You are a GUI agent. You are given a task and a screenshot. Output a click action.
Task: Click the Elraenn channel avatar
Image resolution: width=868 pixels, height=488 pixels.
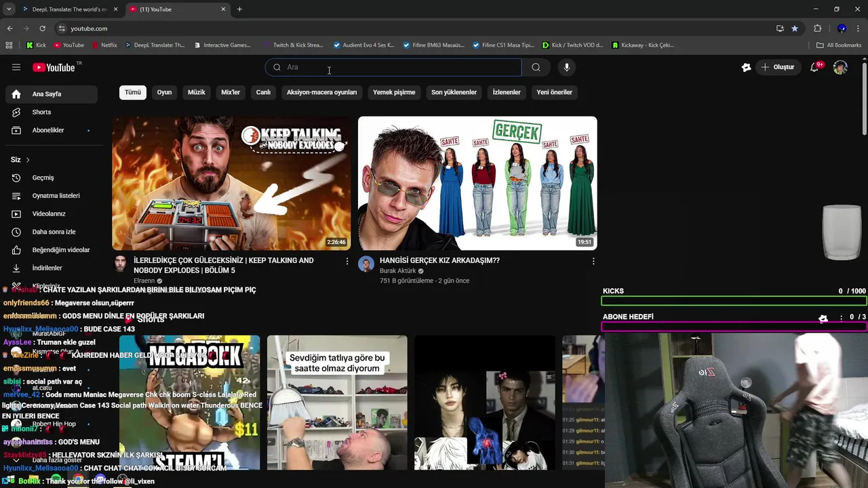120,264
